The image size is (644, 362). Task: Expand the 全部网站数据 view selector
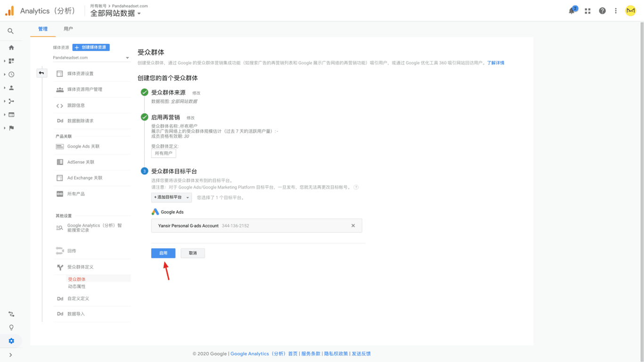[x=116, y=14]
